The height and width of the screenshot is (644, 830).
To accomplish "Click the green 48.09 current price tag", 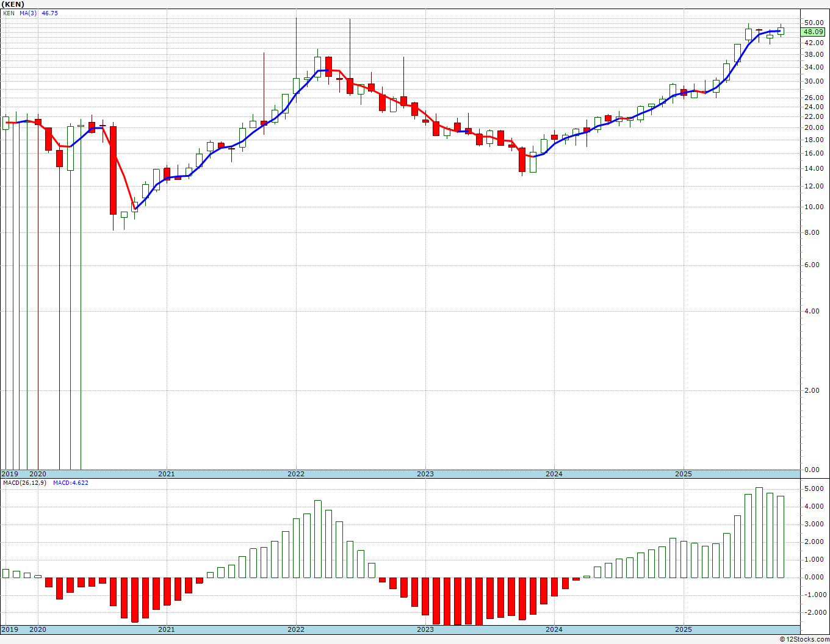I will click(x=814, y=32).
